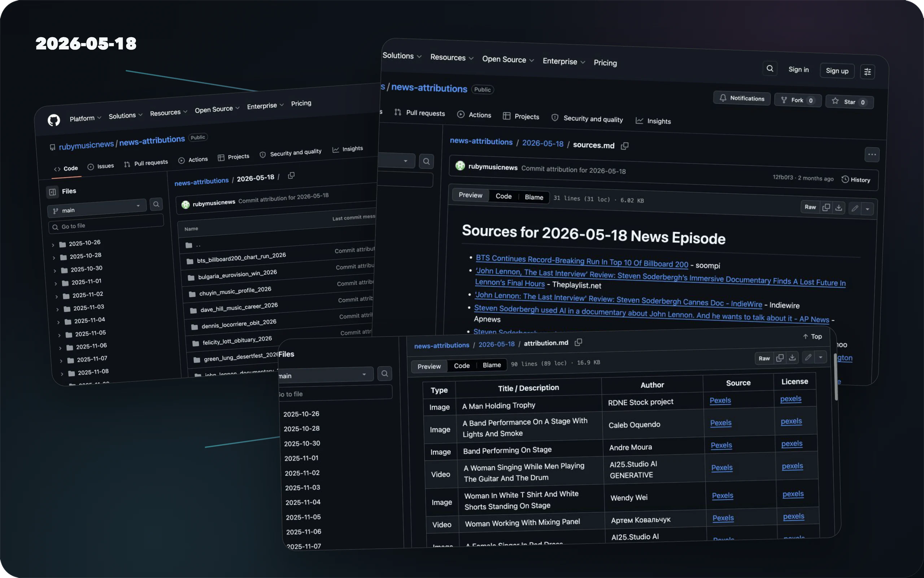The height and width of the screenshot is (578, 924).
Task: Open Insights tab in top-right window
Action: (653, 121)
